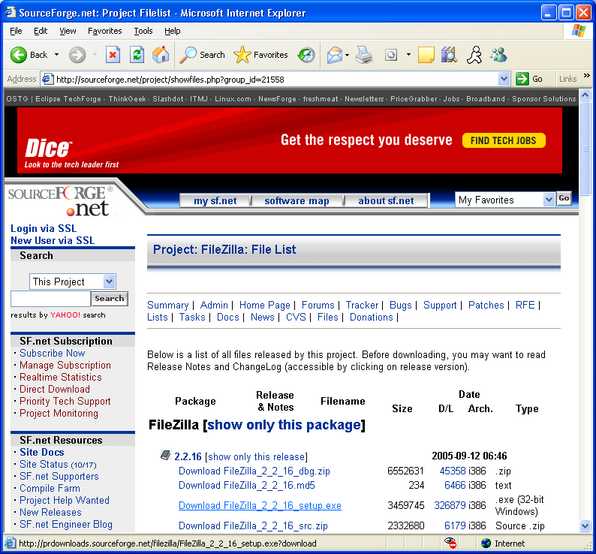The image size is (596, 554).
Task: Click the Internet zone globe icon
Action: click(x=486, y=543)
